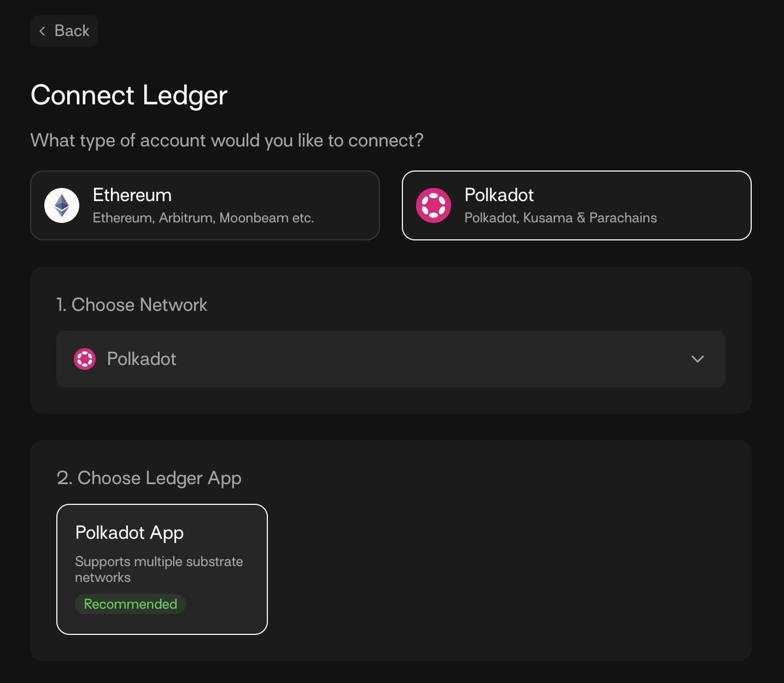The width and height of the screenshot is (784, 683).
Task: Click 'Supports multiple substrate networks' description
Action: click(159, 569)
